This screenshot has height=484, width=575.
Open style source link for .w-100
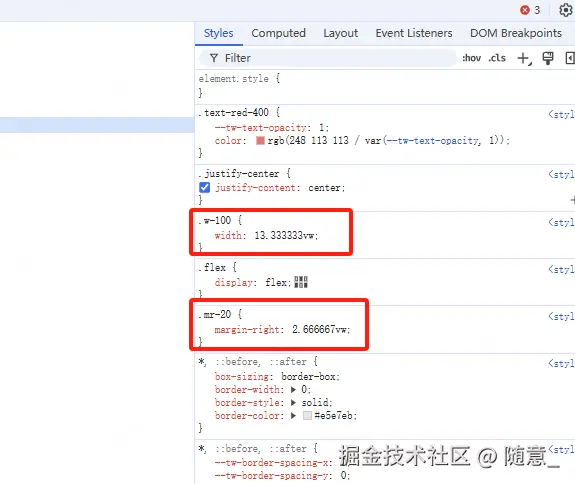point(561,222)
